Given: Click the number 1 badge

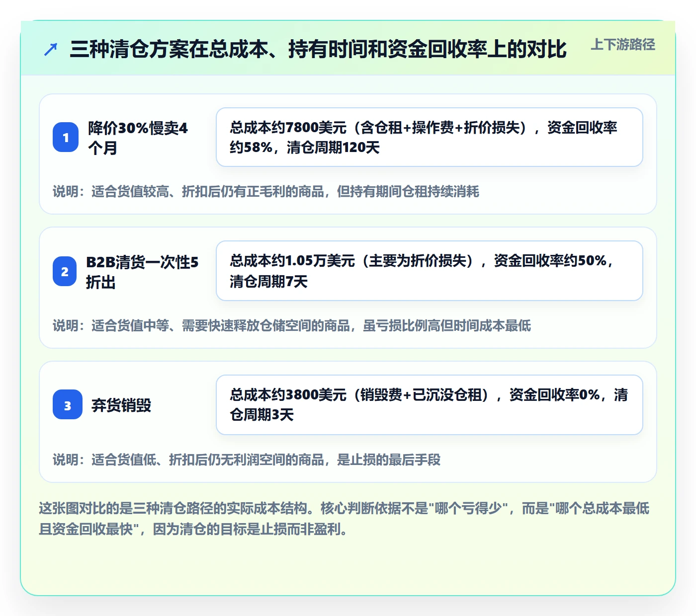Looking at the screenshot, I should [x=66, y=138].
